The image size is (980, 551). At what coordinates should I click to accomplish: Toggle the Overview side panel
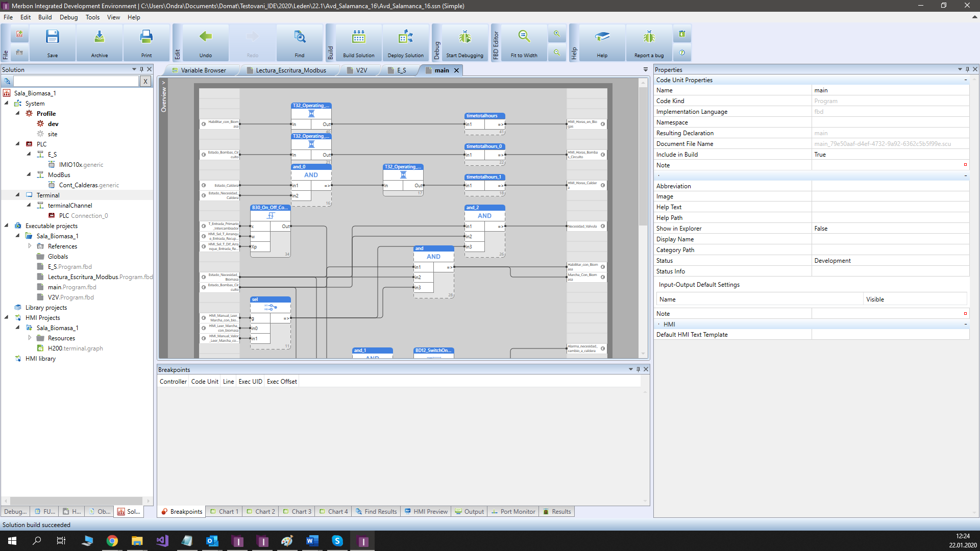point(163,96)
